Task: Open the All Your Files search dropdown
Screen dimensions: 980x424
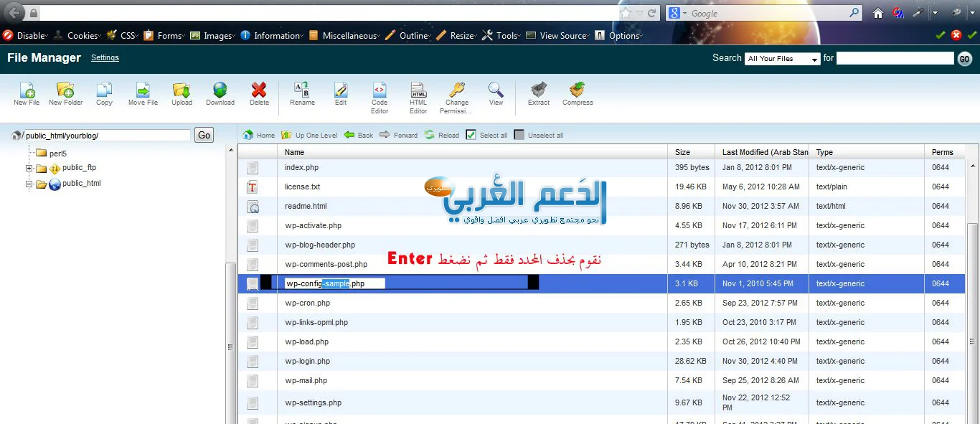Action: coord(782,59)
